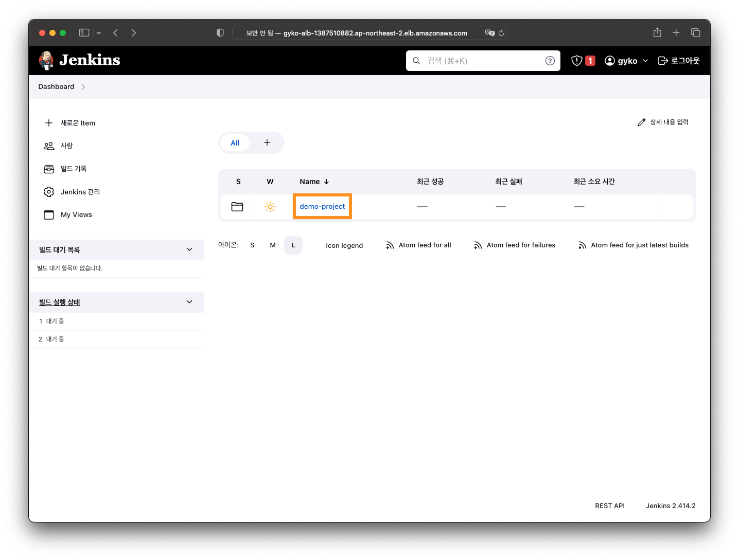This screenshot has height=560, width=739.
Task: Click the plus icon beside 새로운 Item
Action: coord(49,123)
